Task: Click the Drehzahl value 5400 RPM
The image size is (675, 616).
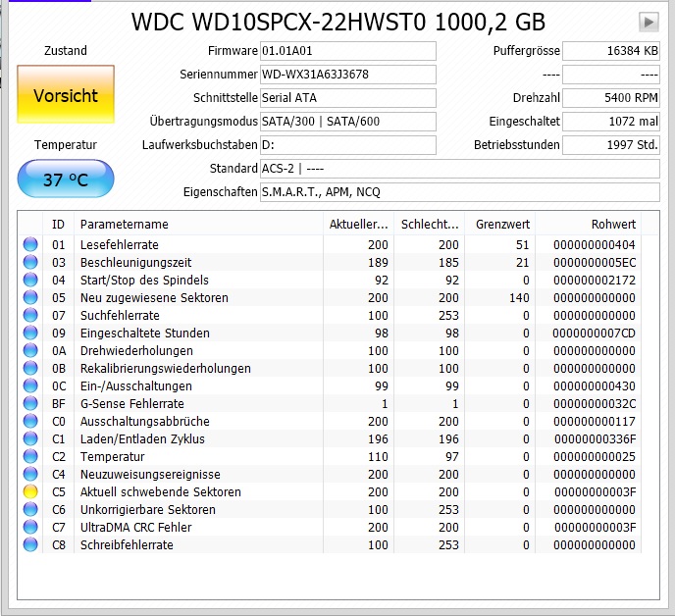Action: [x=611, y=98]
